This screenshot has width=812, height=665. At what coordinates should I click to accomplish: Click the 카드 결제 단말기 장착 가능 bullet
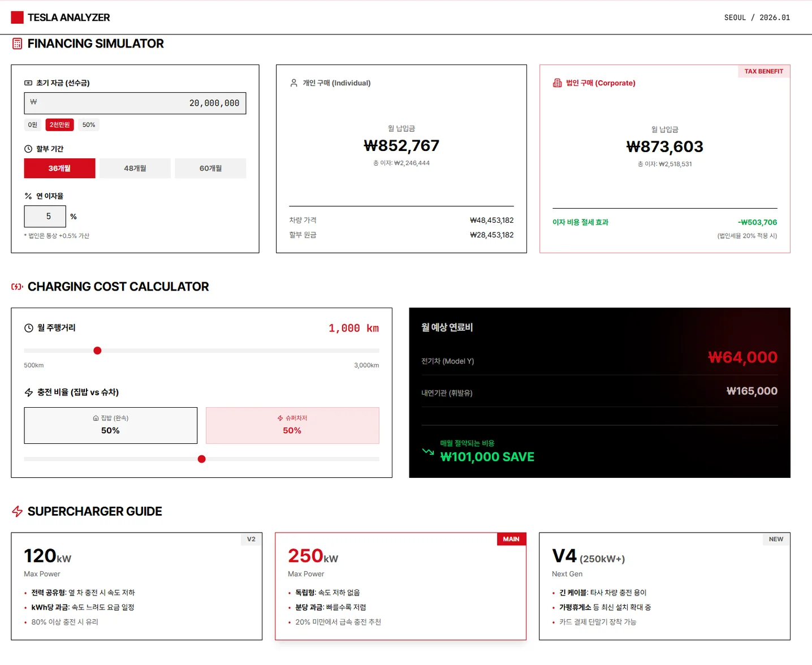598,622
